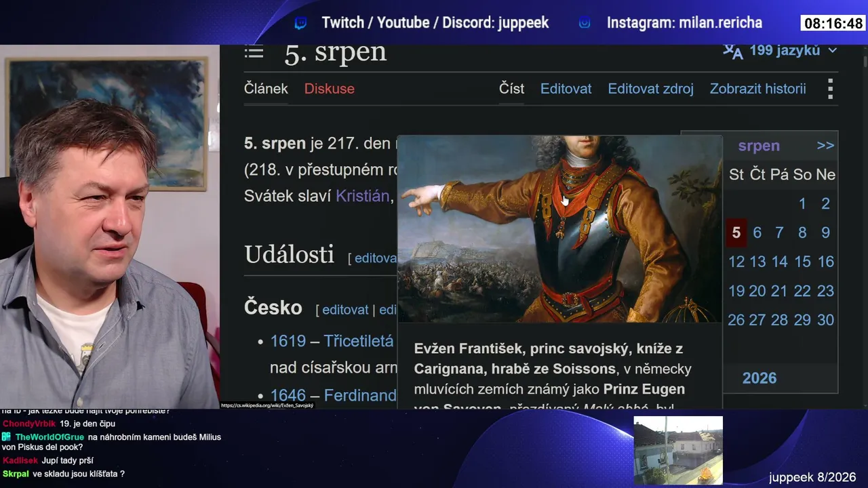Image resolution: width=868 pixels, height=488 pixels.
Task: Open the Zobrazit historii tab
Action: click(x=758, y=89)
